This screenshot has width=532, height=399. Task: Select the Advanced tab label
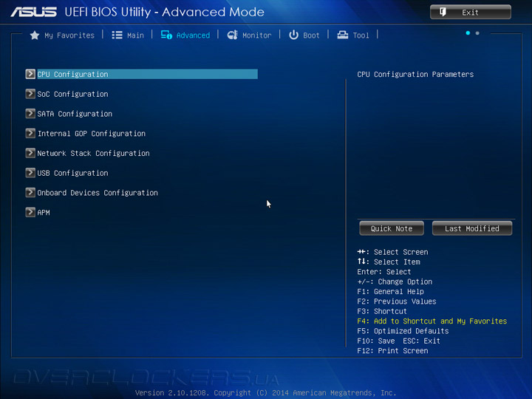point(193,35)
